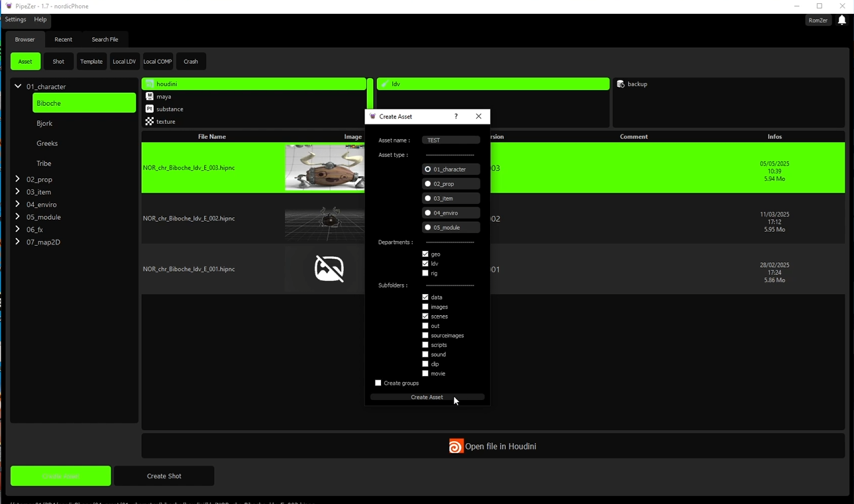This screenshot has width=854, height=504.
Task: Switch to the Search File tab
Action: [x=105, y=40]
